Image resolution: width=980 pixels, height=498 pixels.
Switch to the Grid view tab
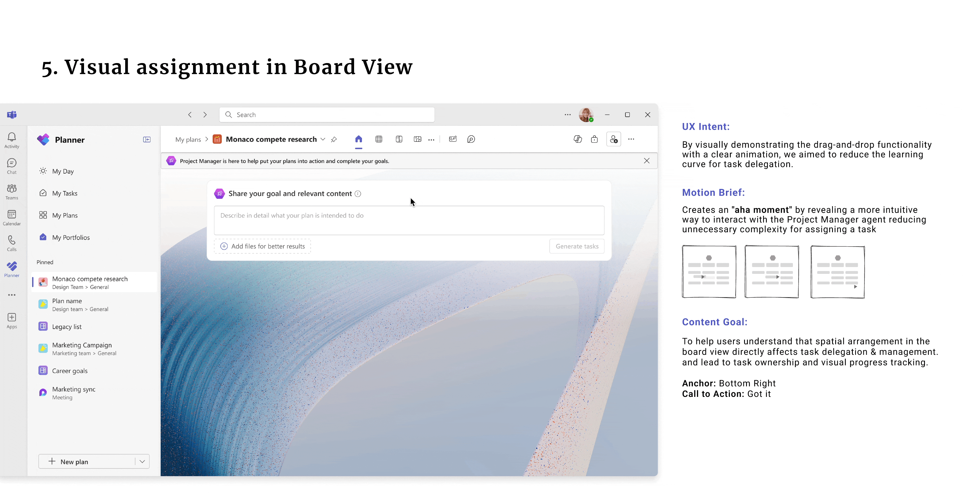(x=379, y=139)
